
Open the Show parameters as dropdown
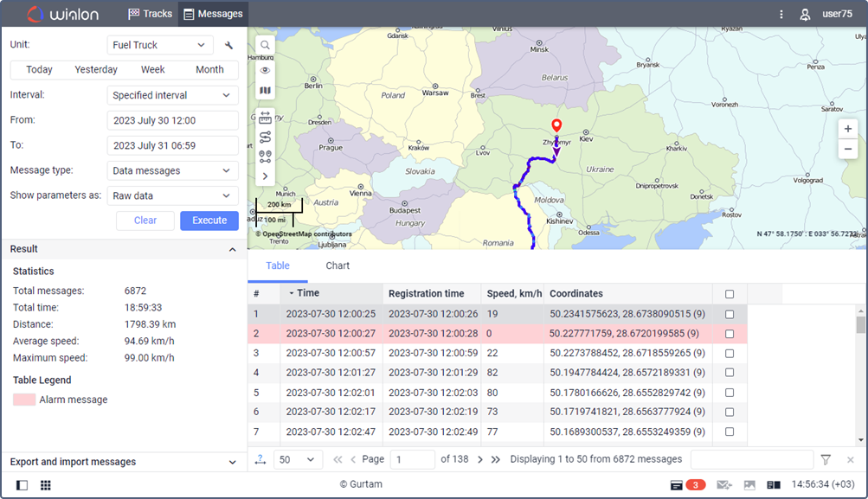[x=172, y=195]
